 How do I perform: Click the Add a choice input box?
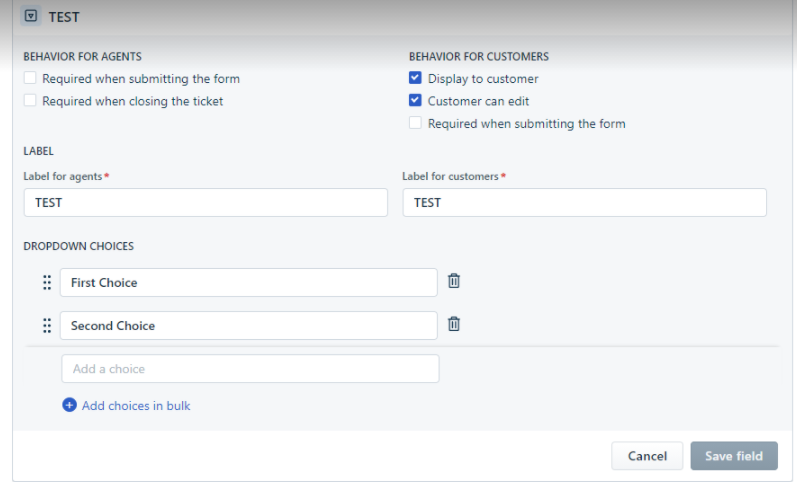tap(250, 369)
